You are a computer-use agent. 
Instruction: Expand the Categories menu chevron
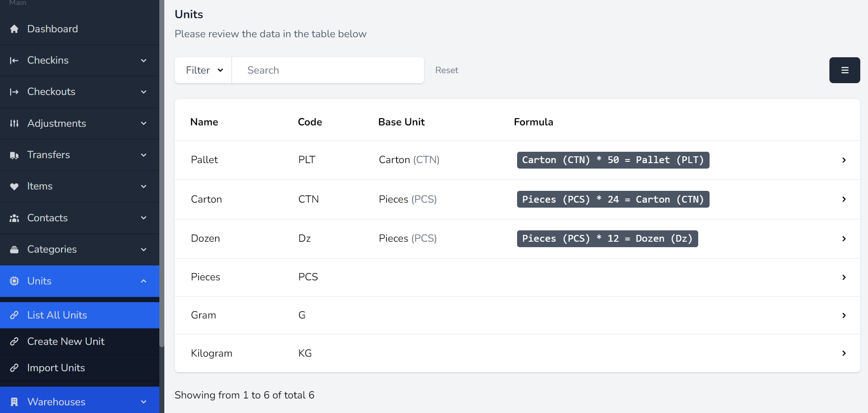pos(143,249)
